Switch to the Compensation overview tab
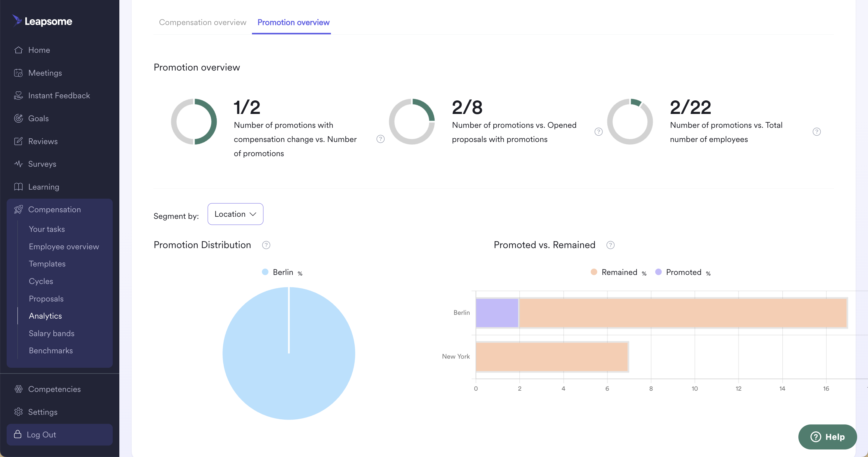The image size is (868, 457). click(203, 22)
